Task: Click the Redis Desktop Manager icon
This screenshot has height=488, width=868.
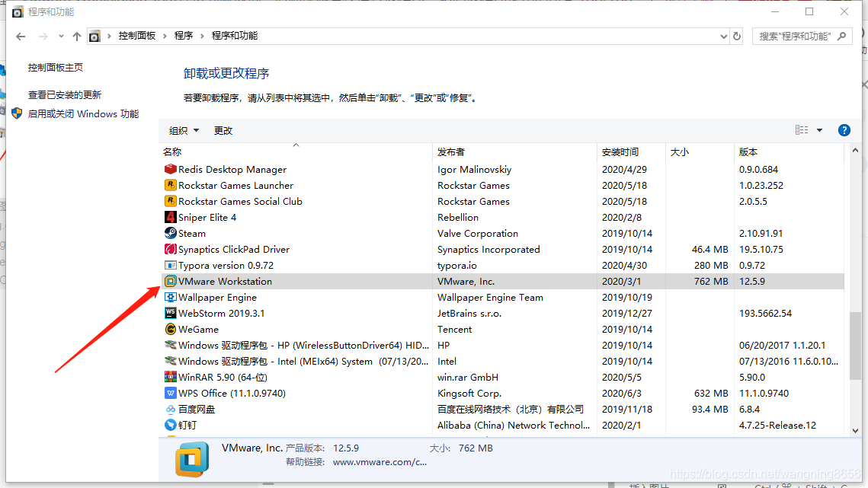Action: click(171, 169)
